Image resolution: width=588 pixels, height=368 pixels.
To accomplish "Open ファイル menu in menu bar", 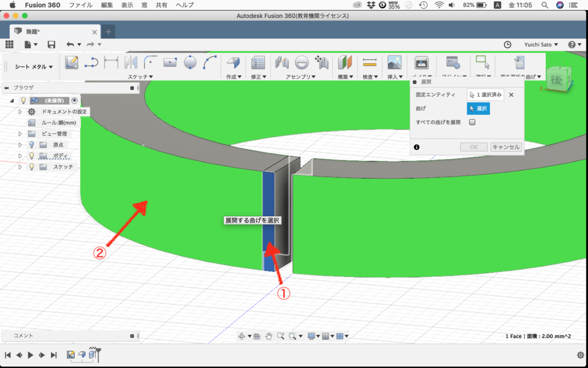I will tap(80, 5).
